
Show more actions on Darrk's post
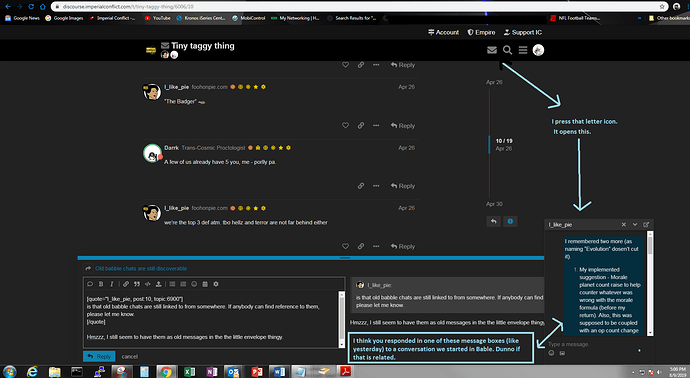tap(376, 186)
